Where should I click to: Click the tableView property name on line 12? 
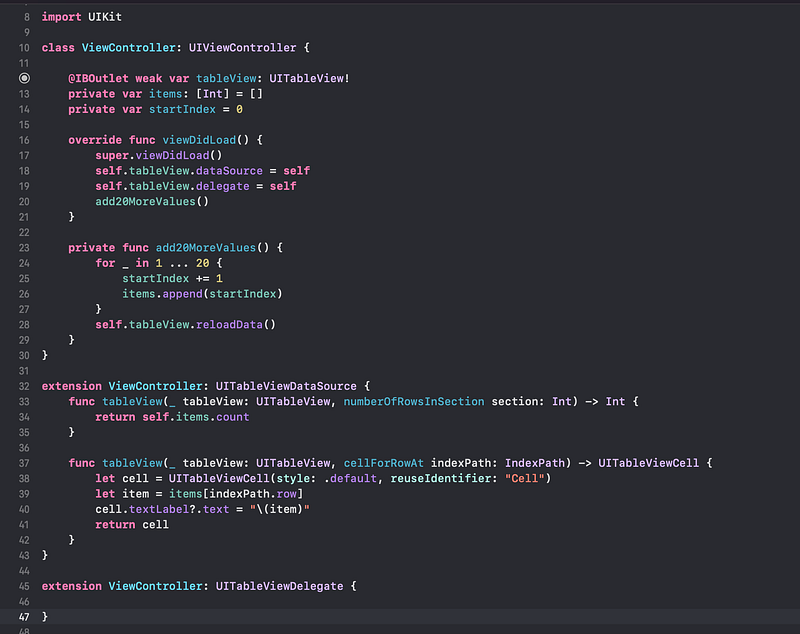[x=226, y=78]
